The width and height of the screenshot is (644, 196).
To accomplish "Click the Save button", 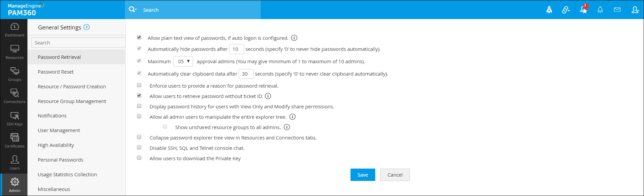I will (363, 175).
